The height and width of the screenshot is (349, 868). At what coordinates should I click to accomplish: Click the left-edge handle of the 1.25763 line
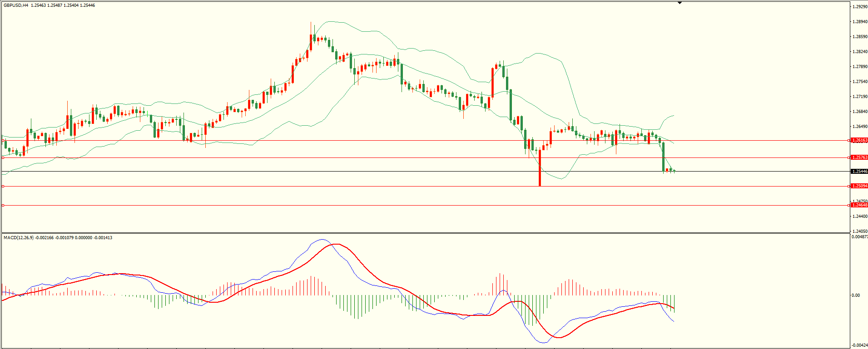click(3, 157)
